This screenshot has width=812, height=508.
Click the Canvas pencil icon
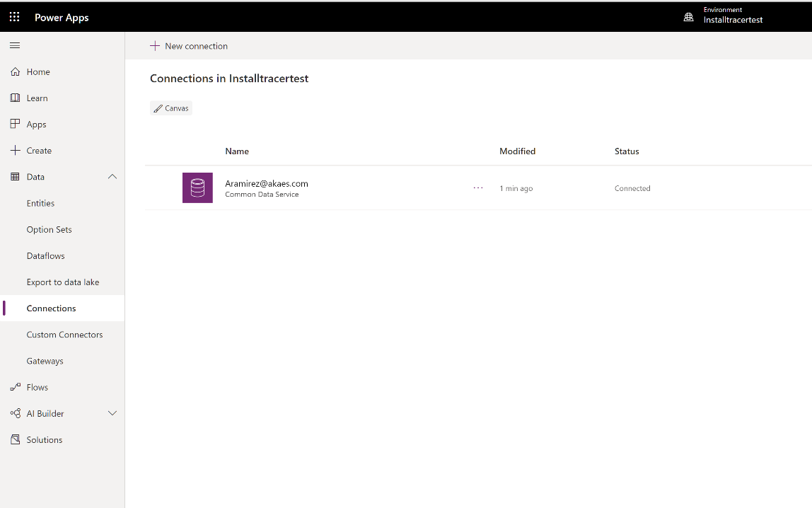tap(158, 108)
